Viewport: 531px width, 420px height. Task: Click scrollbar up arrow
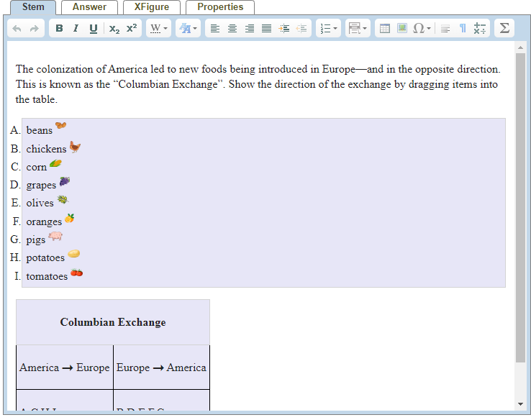tap(520, 47)
